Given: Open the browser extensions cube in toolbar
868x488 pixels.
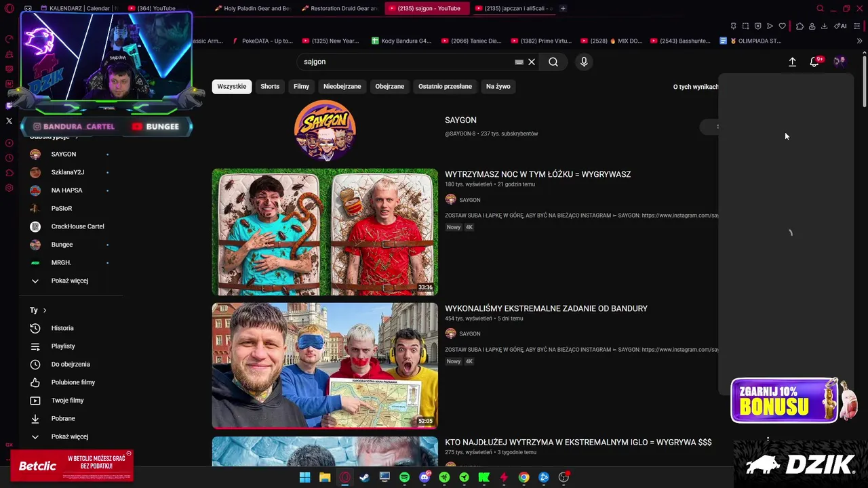Looking at the screenshot, I should 800,26.
